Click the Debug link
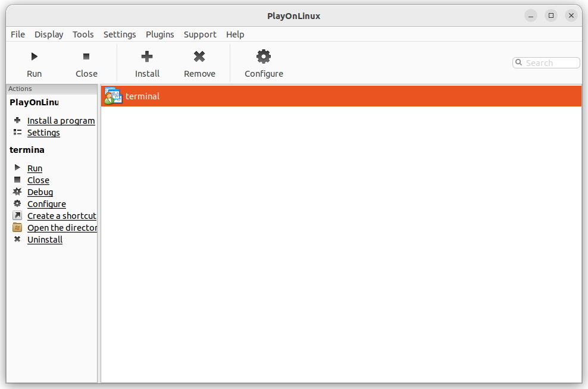Viewport: 588px width, 389px height. click(x=40, y=192)
